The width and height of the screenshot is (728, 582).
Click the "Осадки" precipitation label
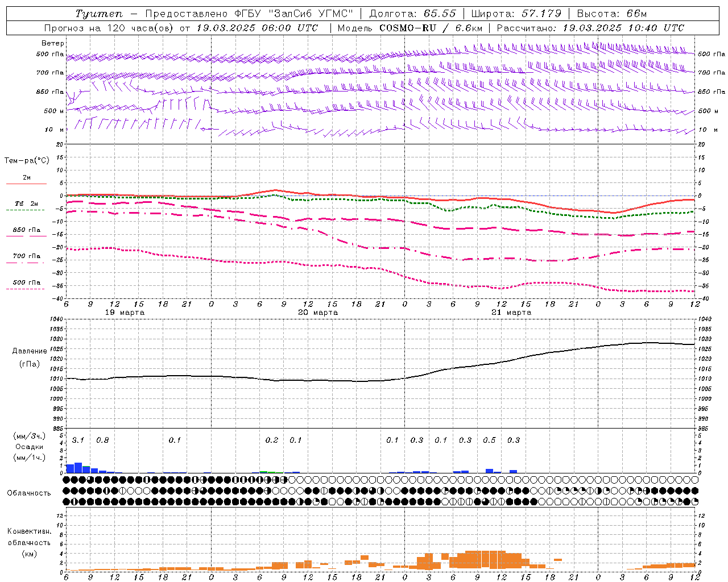click(30, 447)
